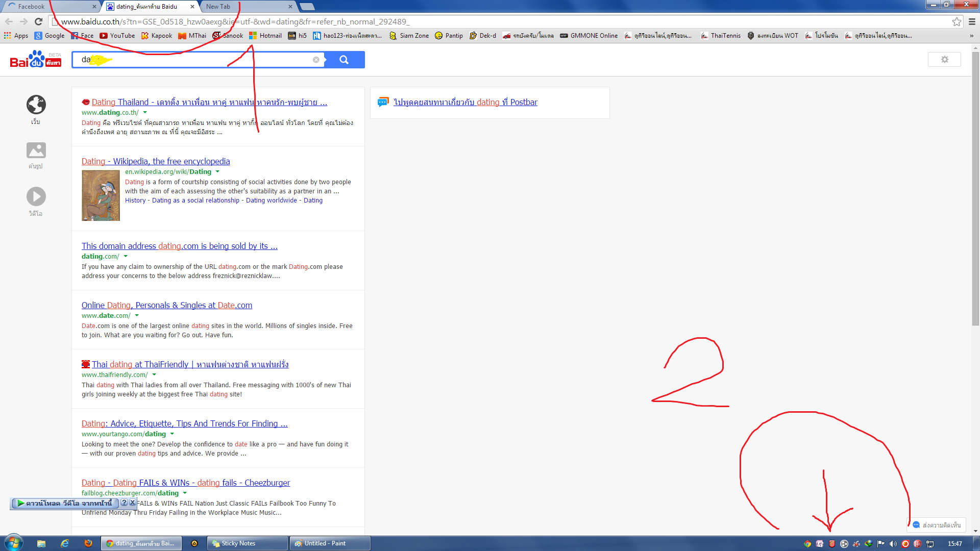This screenshot has height=551, width=980.
Task: Bookmark this page with the star icon
Action: pos(957,21)
